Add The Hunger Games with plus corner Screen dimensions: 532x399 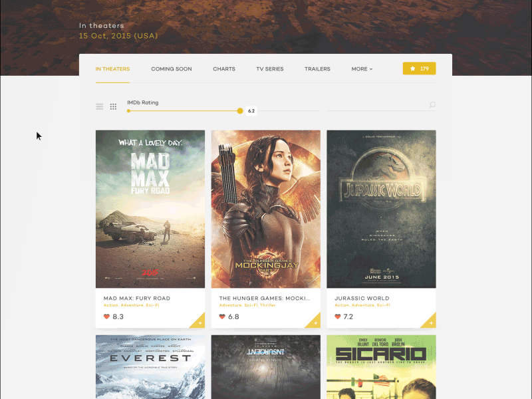coord(315,323)
